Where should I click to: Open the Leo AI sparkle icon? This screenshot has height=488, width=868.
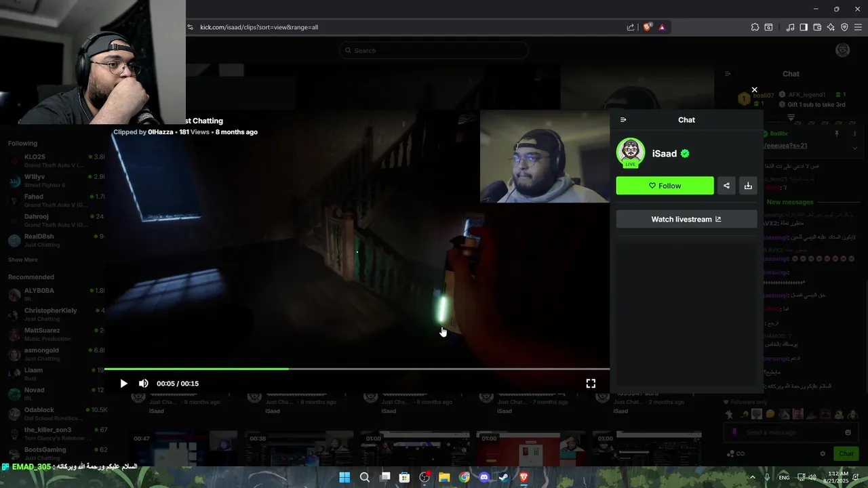[831, 27]
